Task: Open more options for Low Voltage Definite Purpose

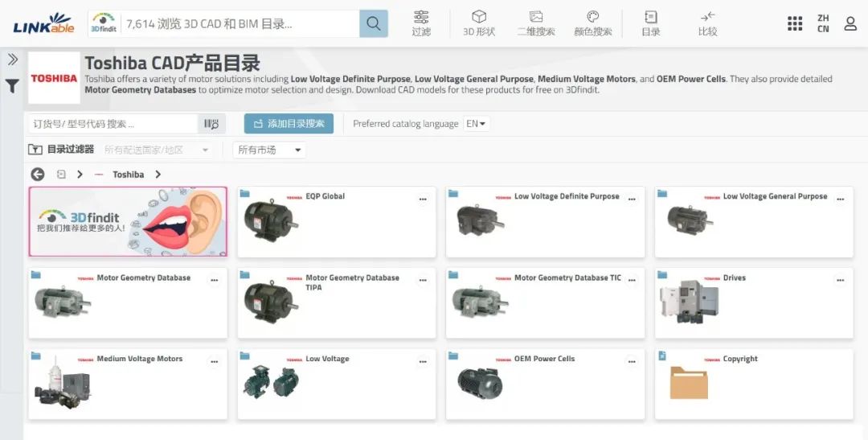Action: point(632,199)
